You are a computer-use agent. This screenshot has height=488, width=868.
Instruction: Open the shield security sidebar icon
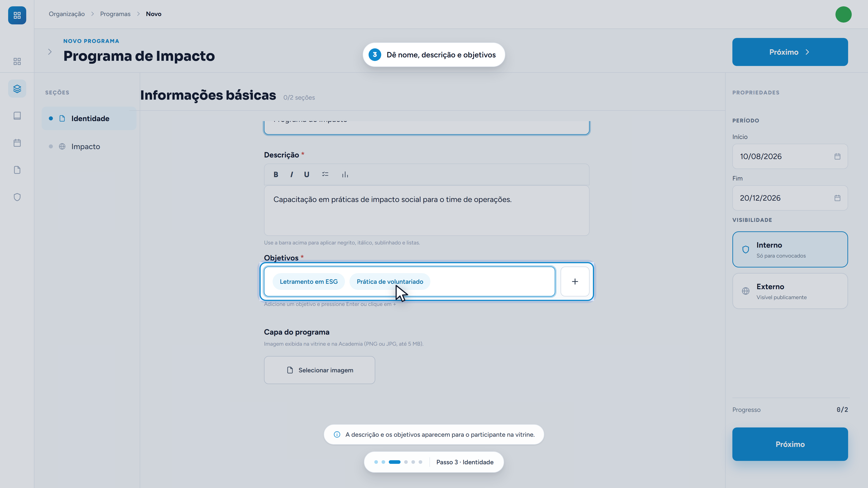click(x=17, y=197)
